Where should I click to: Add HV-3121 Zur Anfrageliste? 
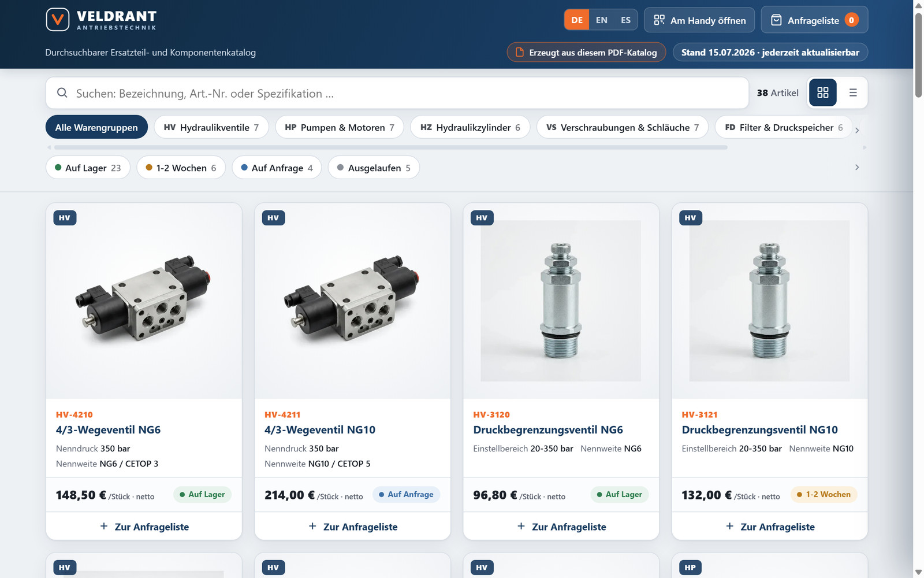tap(770, 527)
